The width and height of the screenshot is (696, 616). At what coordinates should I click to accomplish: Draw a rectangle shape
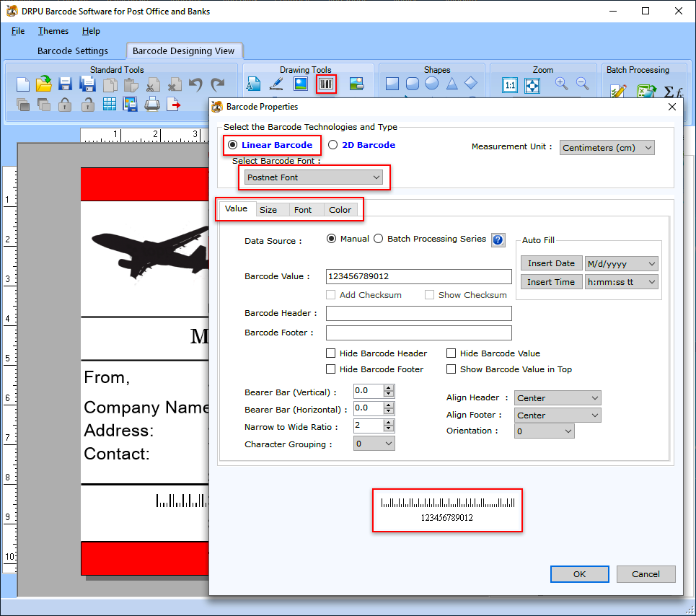[x=392, y=84]
